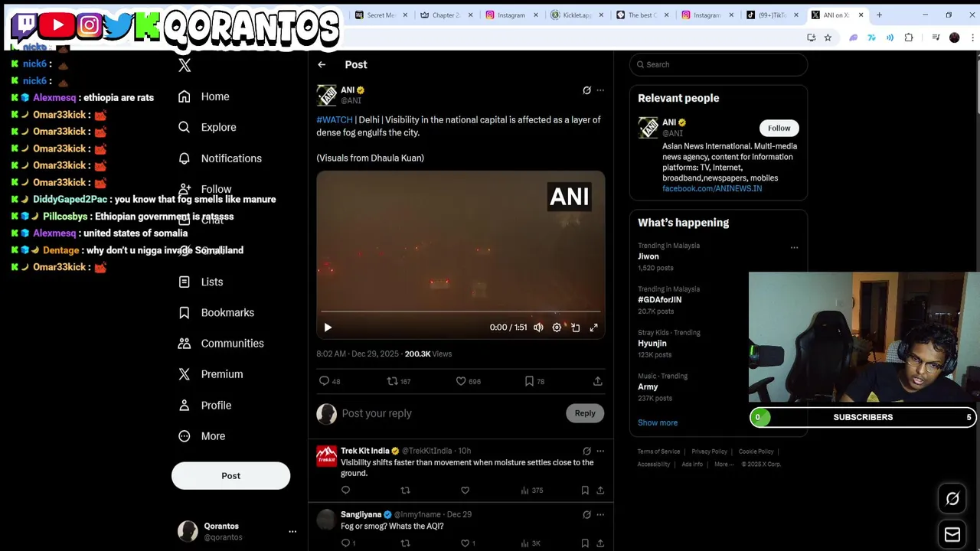This screenshot has height=551, width=980.
Task: Seek using the video progress bar
Action: 460,311
